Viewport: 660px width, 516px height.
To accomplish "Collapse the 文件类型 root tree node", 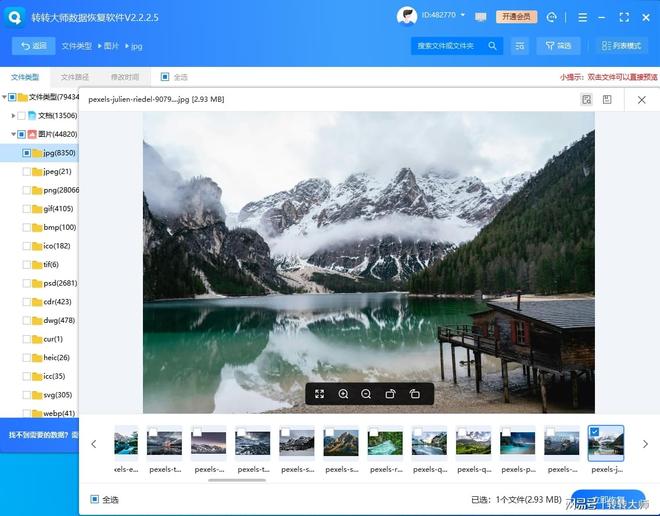I will (4, 97).
